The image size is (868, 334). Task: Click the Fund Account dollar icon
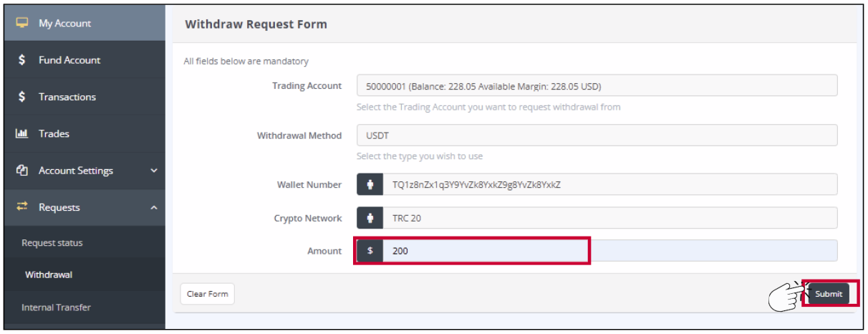coord(22,60)
